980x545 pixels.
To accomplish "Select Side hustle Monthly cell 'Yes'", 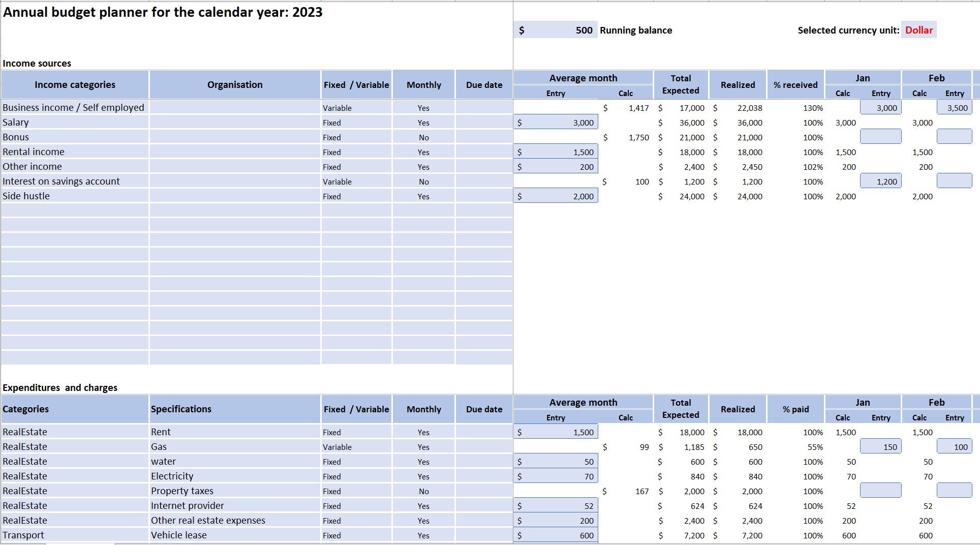I will tap(424, 196).
